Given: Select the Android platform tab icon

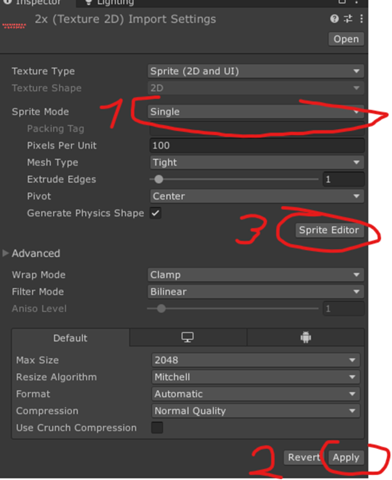Looking at the screenshot, I should pyautogui.click(x=306, y=337).
